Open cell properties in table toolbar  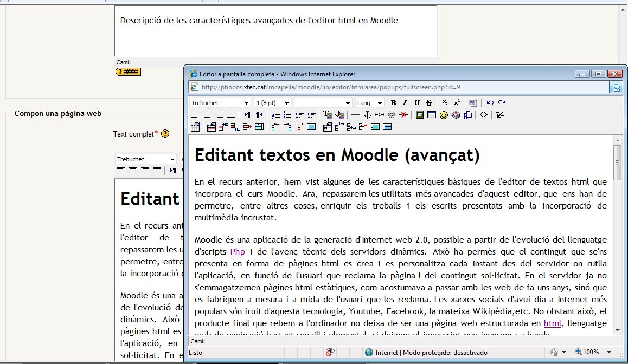point(327,127)
